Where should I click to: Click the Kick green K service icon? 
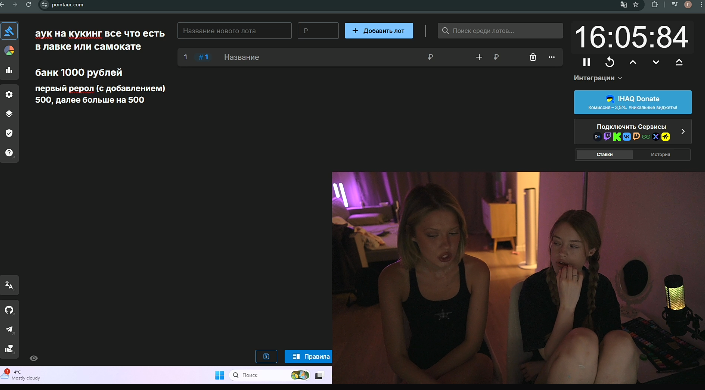(617, 136)
